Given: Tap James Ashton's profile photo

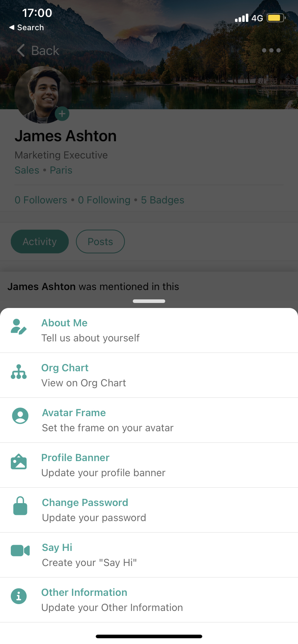Looking at the screenshot, I should click(42, 95).
